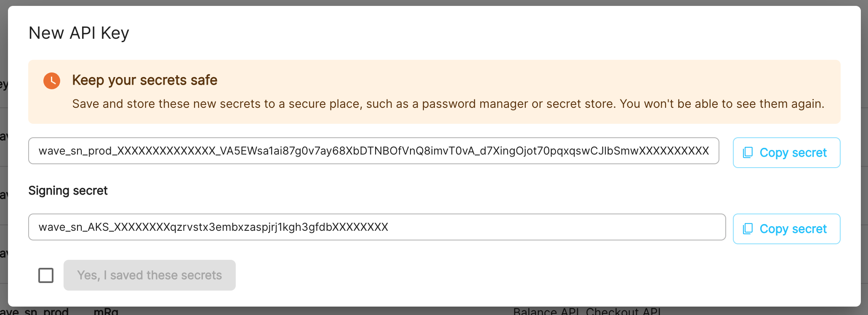Check the saved-secrets confirmation checkbox
The height and width of the screenshot is (315, 868).
tap(46, 275)
